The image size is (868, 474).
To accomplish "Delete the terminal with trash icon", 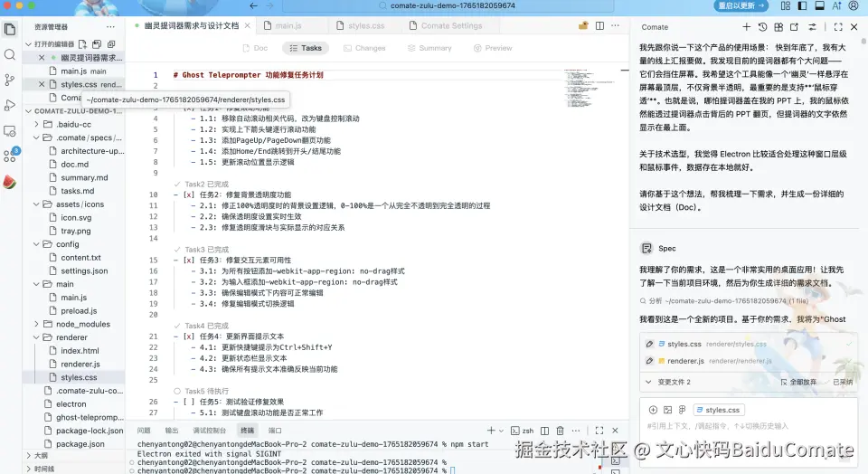I will pyautogui.click(x=561, y=431).
